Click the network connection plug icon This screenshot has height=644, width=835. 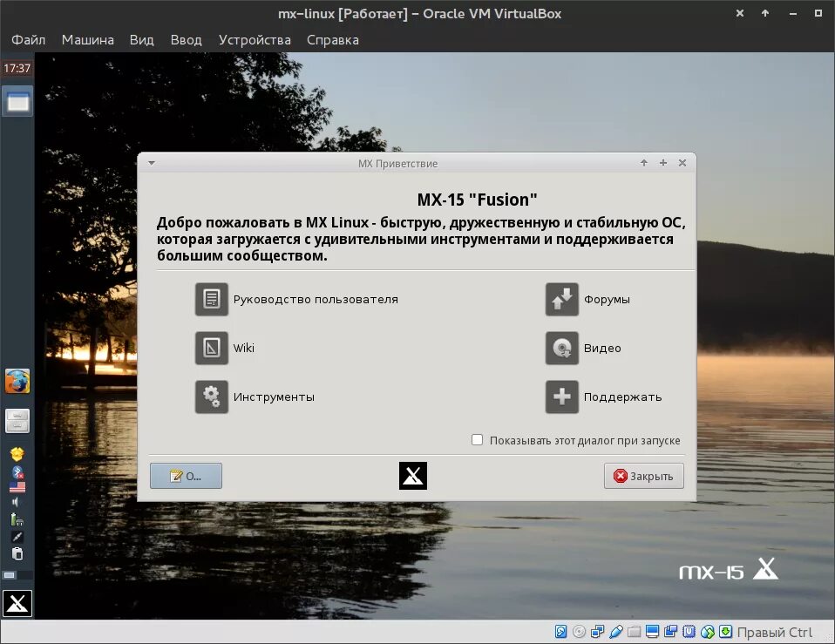(17, 537)
